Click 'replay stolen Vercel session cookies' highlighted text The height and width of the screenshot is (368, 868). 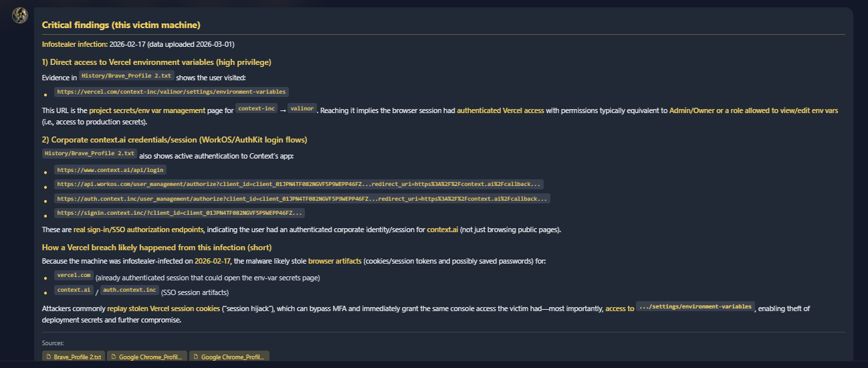coord(163,309)
